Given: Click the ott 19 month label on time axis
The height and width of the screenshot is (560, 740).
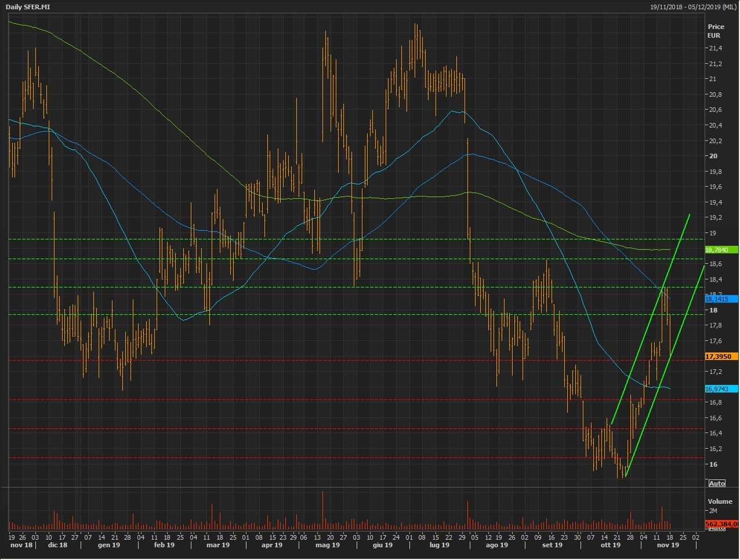Looking at the screenshot, I should (610, 545).
